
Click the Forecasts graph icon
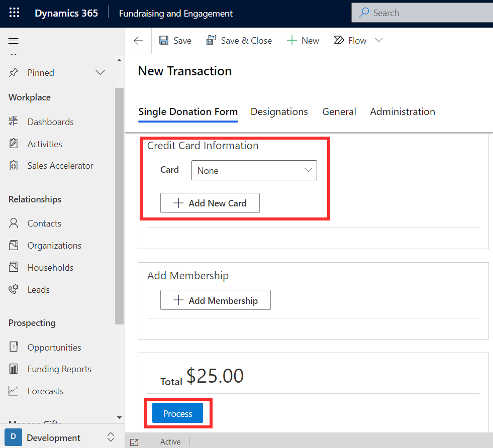(13, 391)
